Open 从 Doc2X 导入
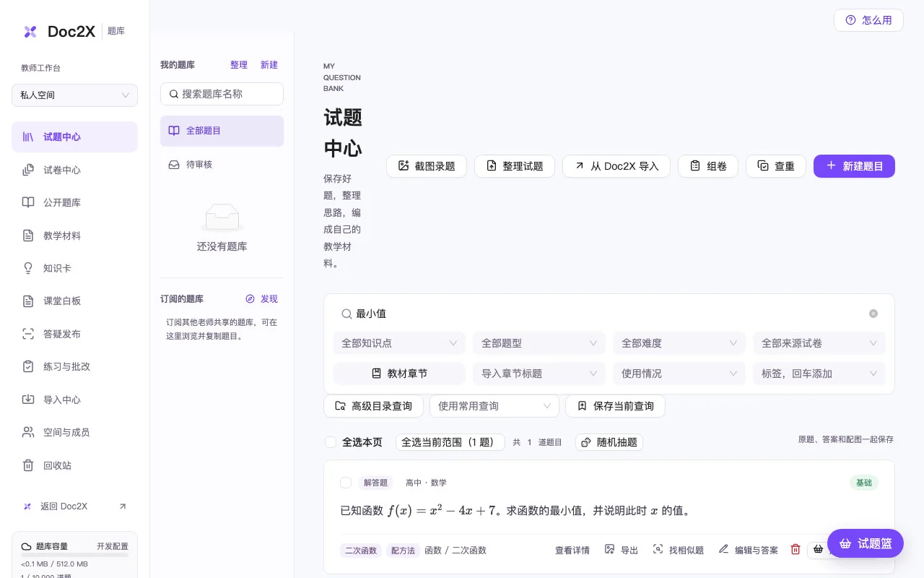924x578 pixels. coord(616,166)
